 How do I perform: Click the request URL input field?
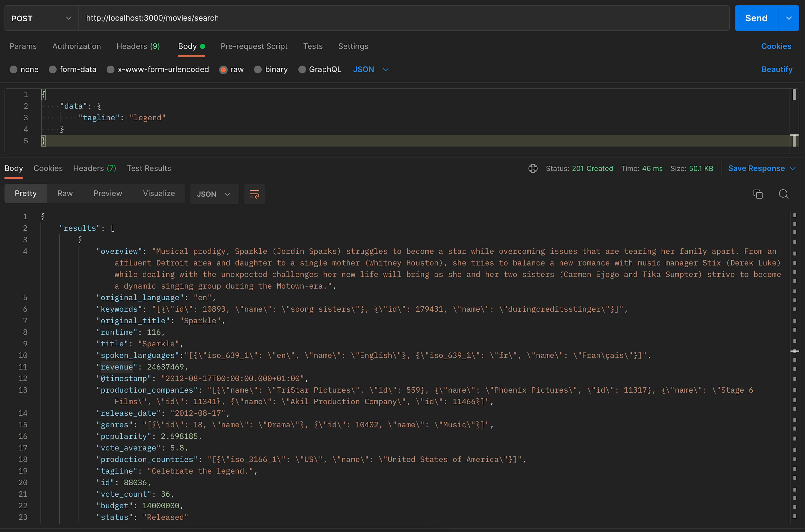pyautogui.click(x=404, y=18)
